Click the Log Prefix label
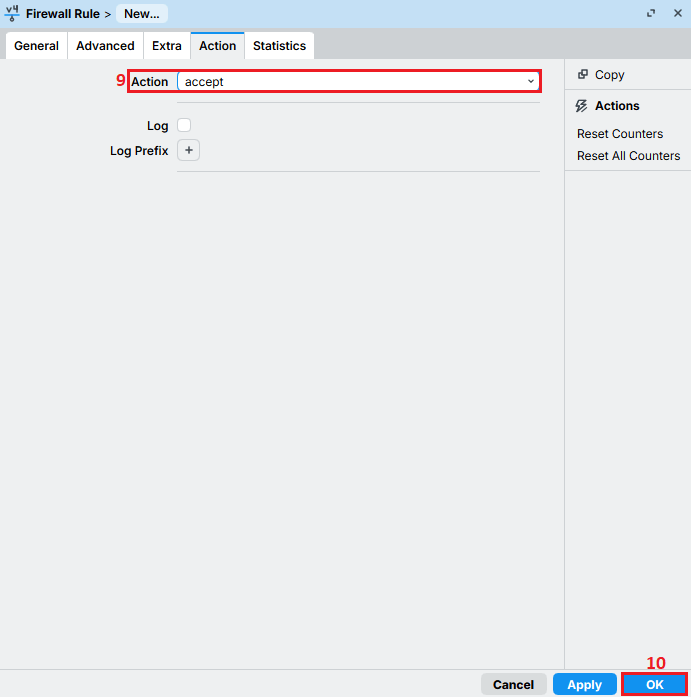 [x=139, y=151]
